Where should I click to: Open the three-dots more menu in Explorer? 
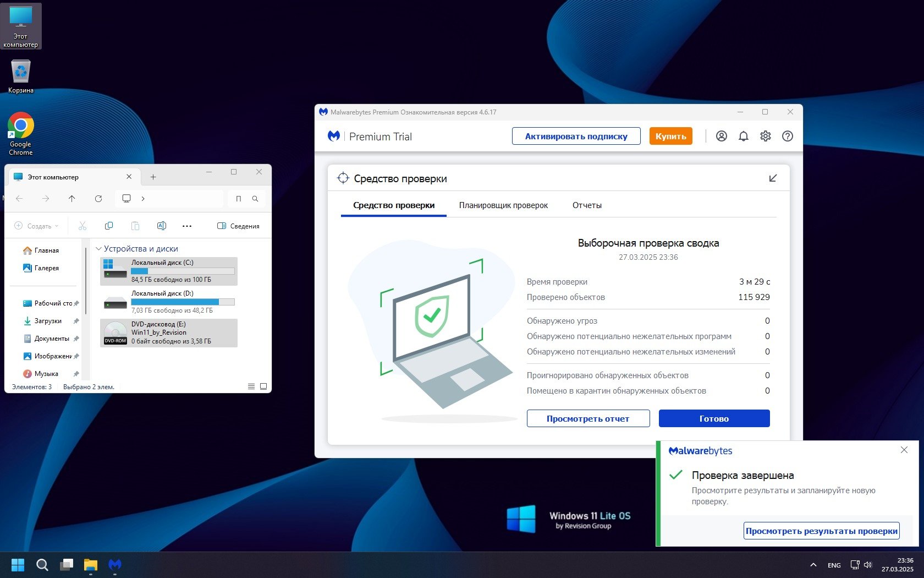point(187,226)
